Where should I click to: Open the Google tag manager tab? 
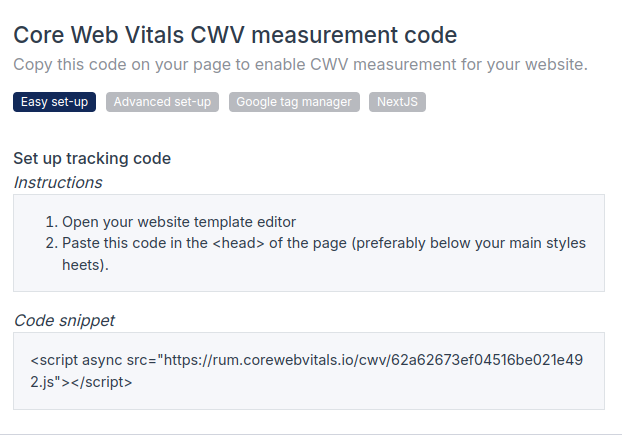[x=294, y=102]
